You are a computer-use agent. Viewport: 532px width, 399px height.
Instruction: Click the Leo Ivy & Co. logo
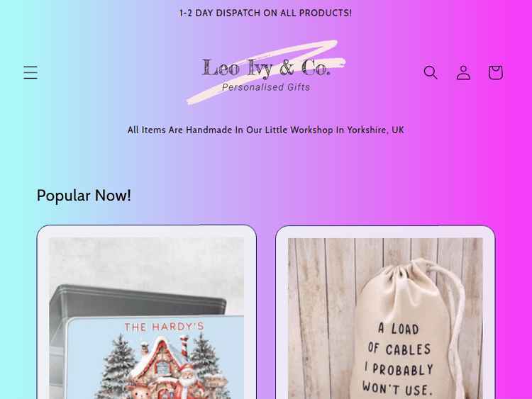(x=266, y=68)
